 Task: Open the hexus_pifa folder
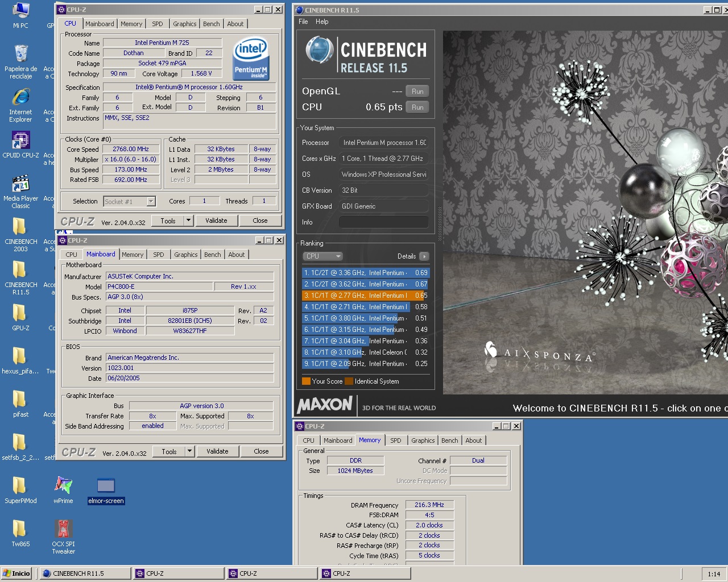pyautogui.click(x=20, y=360)
